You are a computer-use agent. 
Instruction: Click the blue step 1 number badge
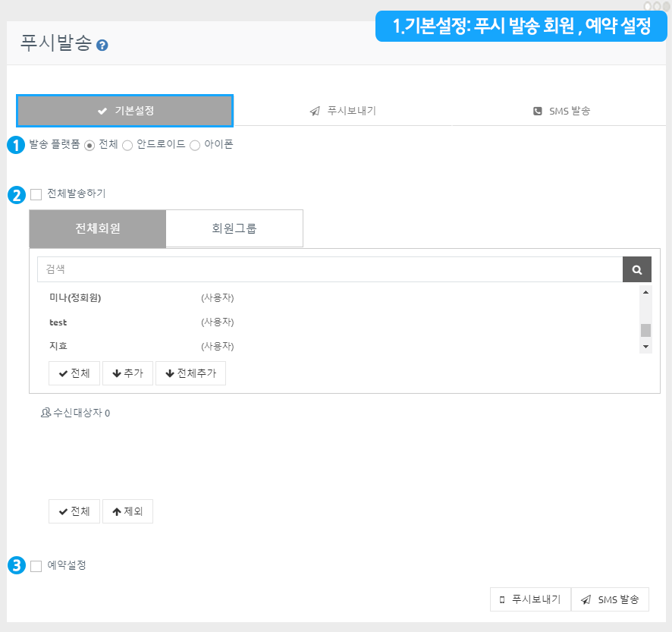point(16,145)
